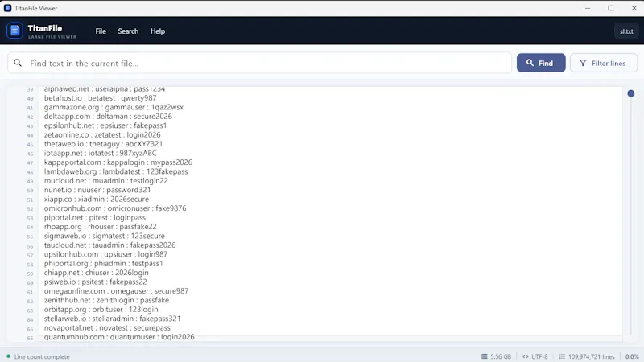
Task: Select line chiapp.net : chiuser
Action: point(96,273)
